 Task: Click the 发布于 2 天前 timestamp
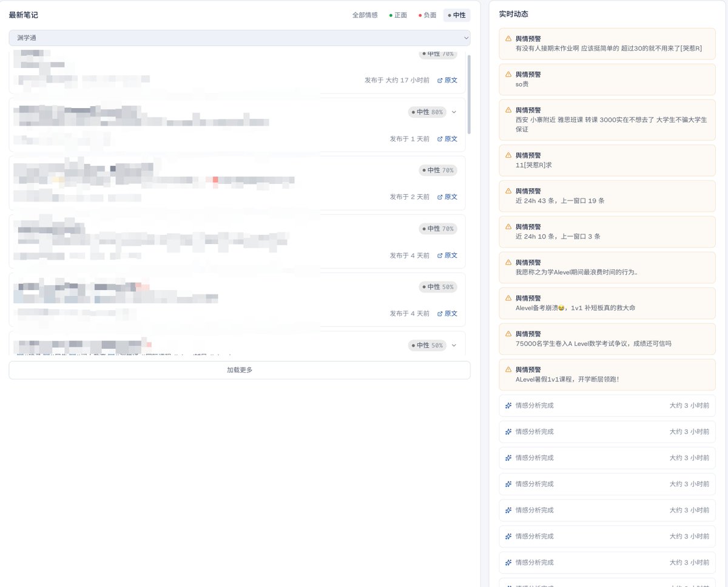409,197
